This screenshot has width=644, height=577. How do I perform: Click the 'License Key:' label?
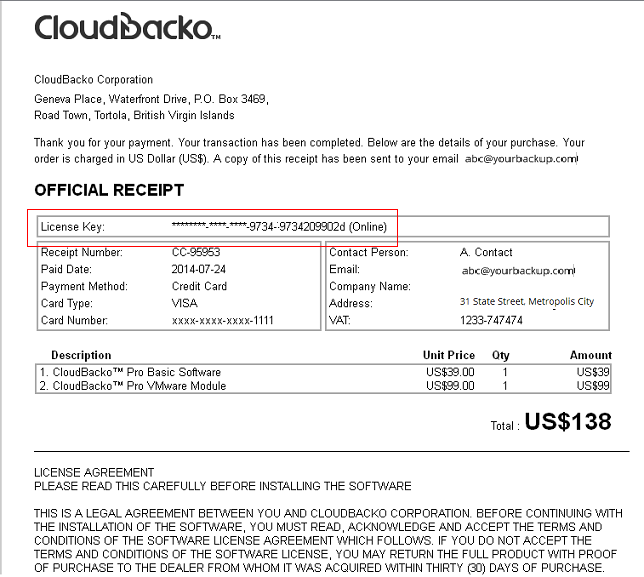click(x=73, y=227)
